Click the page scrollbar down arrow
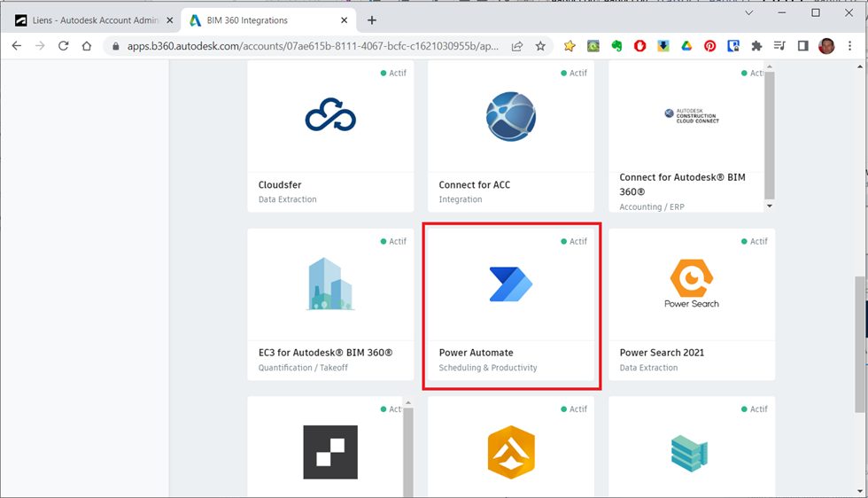 point(860,491)
